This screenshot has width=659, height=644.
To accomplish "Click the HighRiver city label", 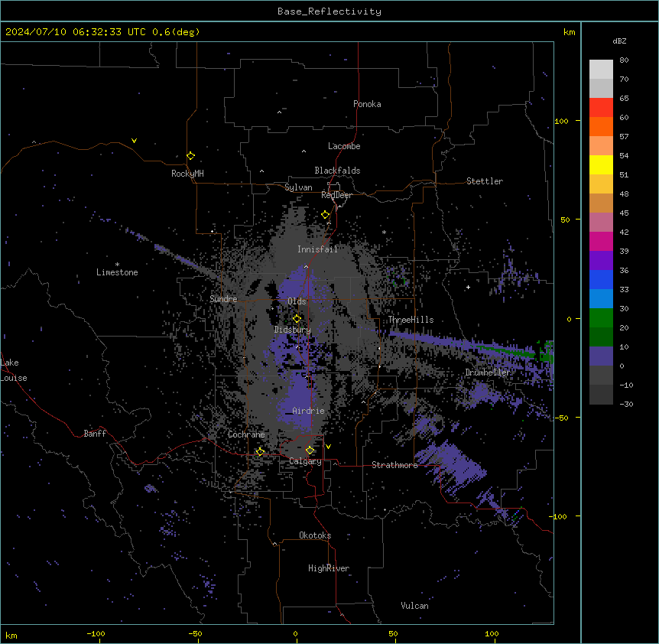I will 329,568.
